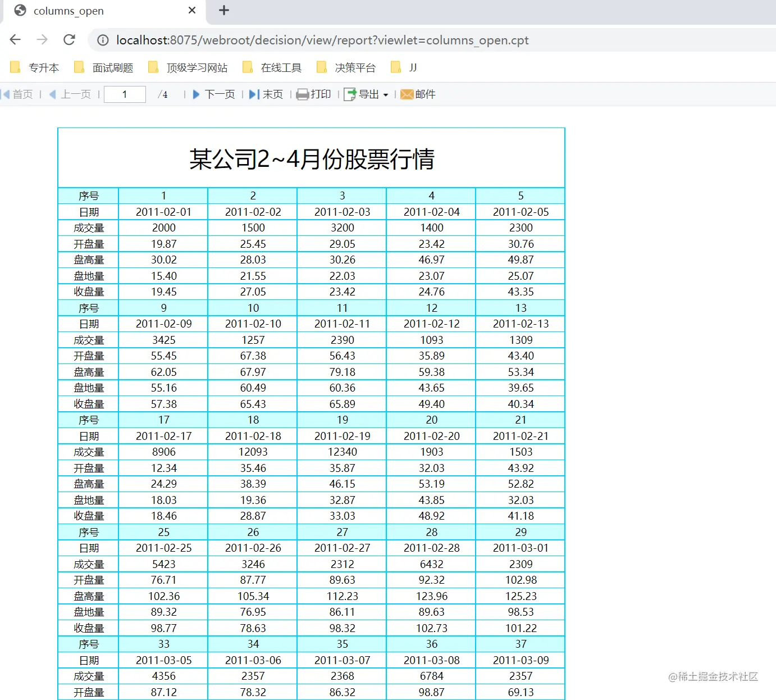The height and width of the screenshot is (700, 776).
Task: Select date cell 2011-02-28
Action: (431, 548)
